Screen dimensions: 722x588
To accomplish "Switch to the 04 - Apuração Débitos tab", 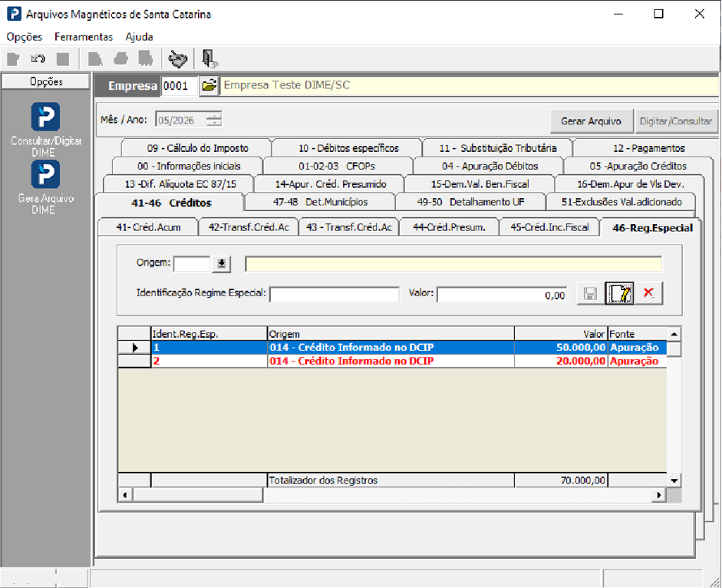I will click(x=490, y=166).
